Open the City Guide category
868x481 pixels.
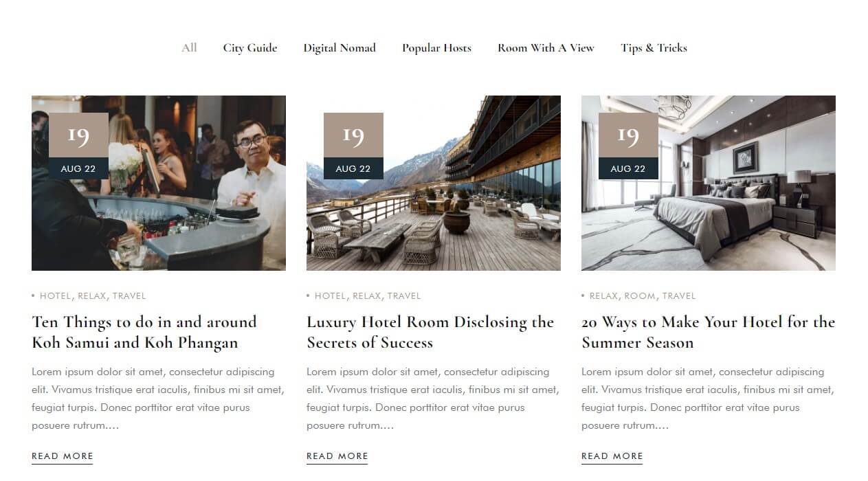(x=250, y=47)
